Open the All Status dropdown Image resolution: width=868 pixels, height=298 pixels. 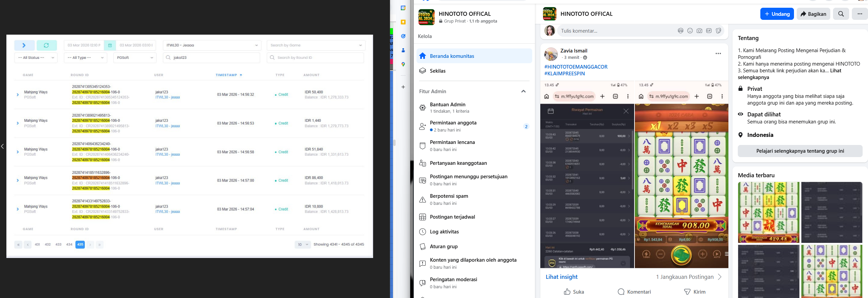coord(36,58)
